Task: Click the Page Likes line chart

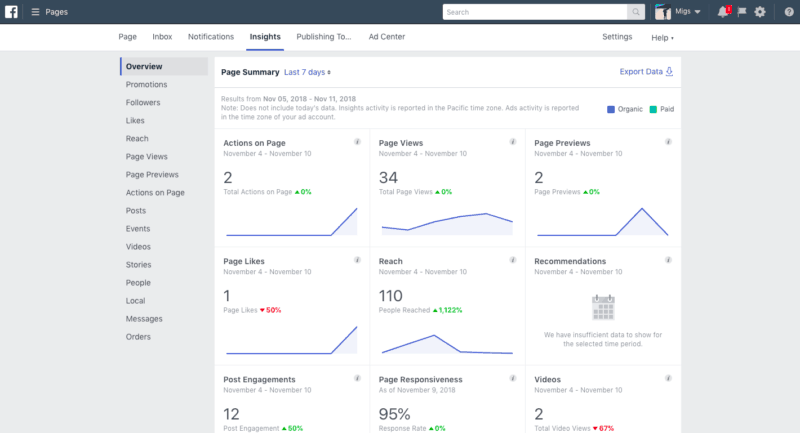Action: 292,340
